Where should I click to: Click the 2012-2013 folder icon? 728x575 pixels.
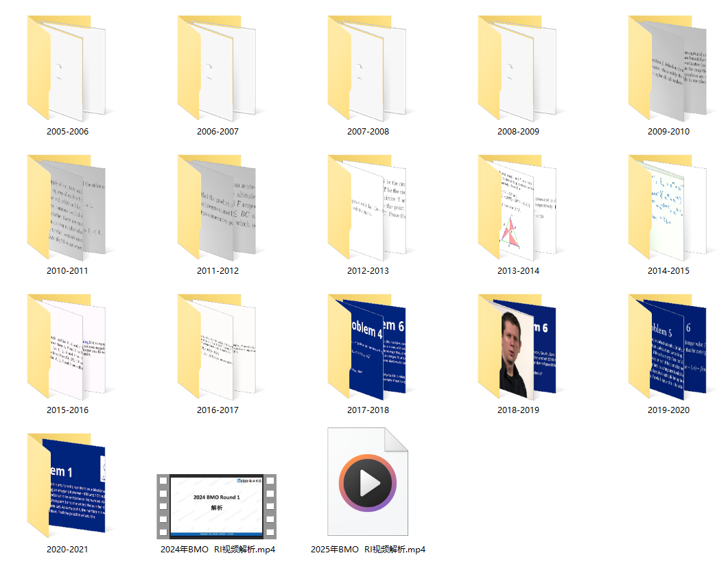point(367,208)
